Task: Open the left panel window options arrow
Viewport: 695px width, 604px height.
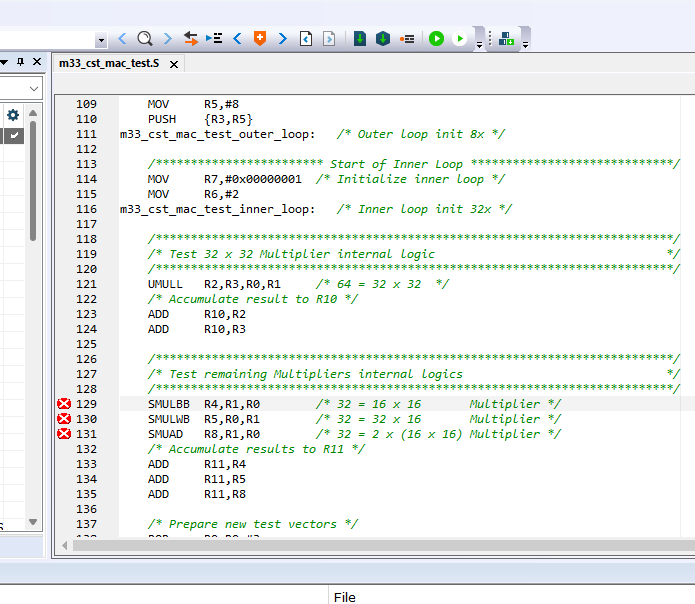Action: pos(4,62)
